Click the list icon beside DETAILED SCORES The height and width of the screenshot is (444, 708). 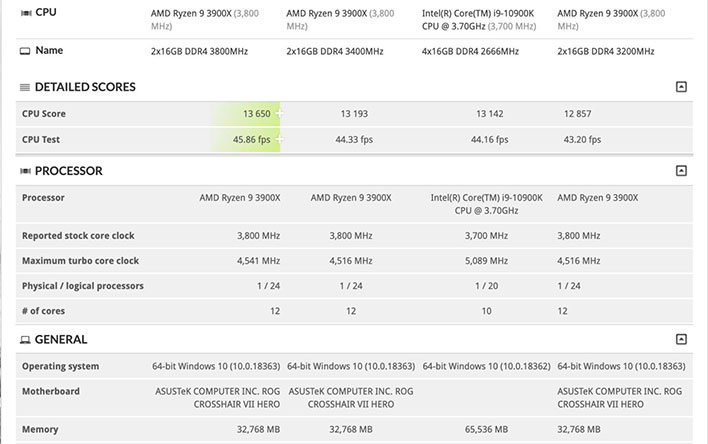(25, 87)
